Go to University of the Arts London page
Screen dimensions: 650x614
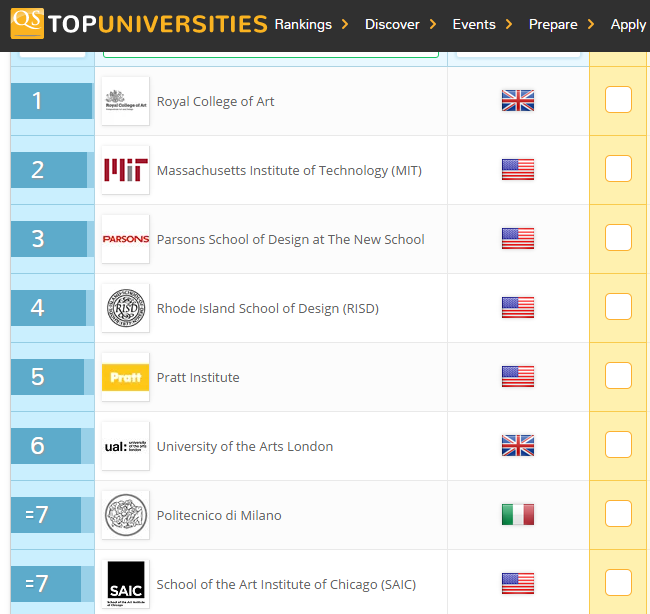point(245,447)
